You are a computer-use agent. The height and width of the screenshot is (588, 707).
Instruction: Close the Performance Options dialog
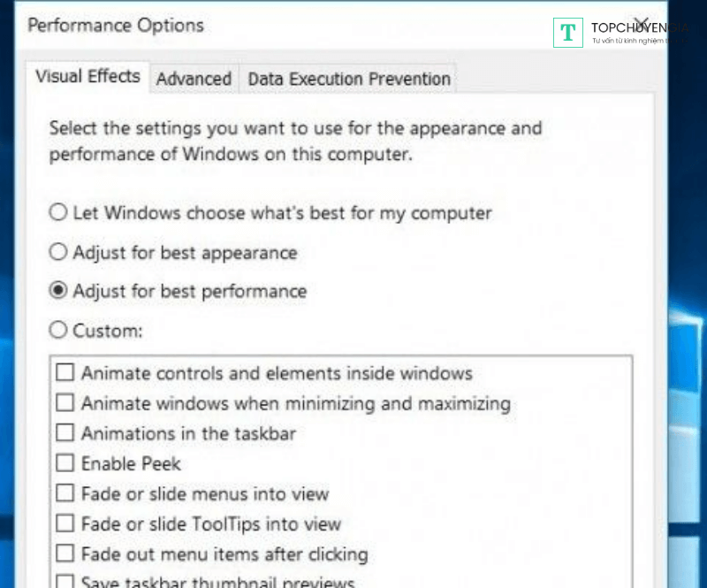tap(643, 25)
